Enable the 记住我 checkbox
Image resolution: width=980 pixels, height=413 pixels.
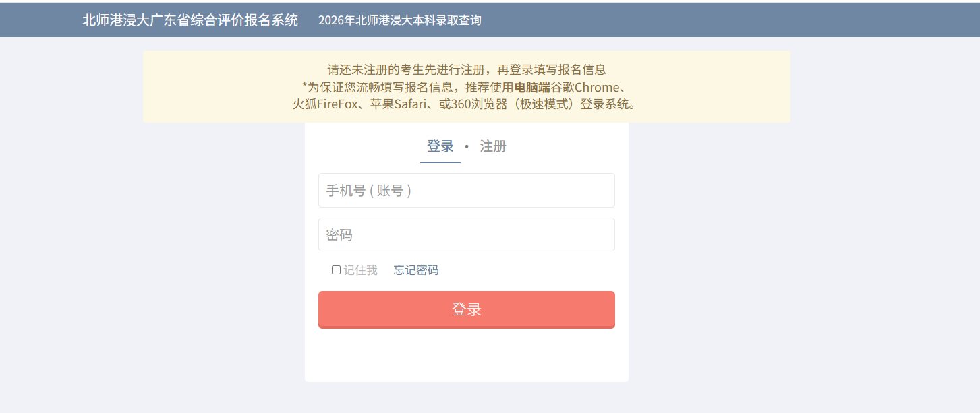click(336, 270)
